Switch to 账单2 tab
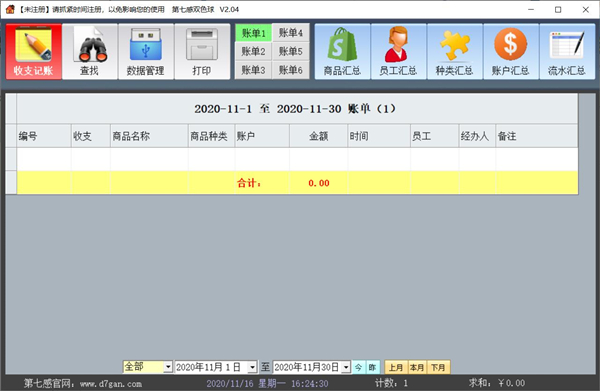Viewport: 600px width, 391px height. [x=253, y=51]
